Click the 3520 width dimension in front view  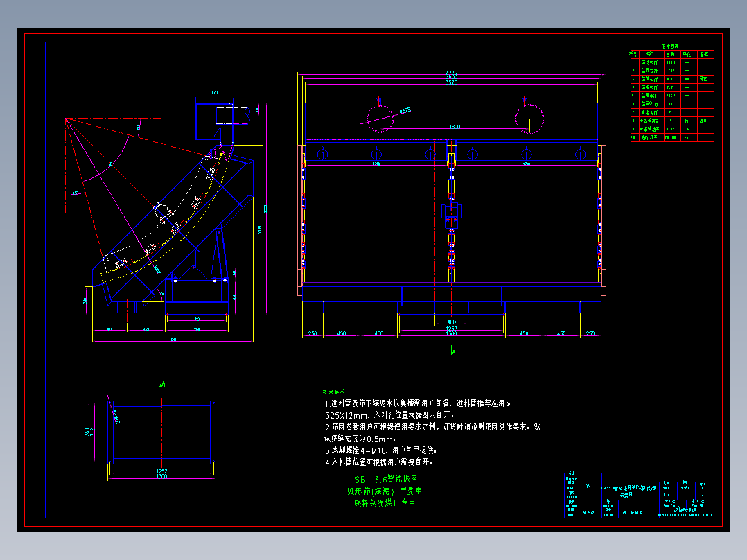451,82
